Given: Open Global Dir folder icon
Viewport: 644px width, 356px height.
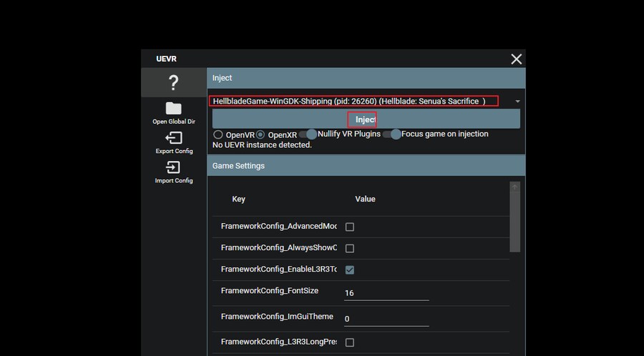Looking at the screenshot, I should (x=173, y=109).
